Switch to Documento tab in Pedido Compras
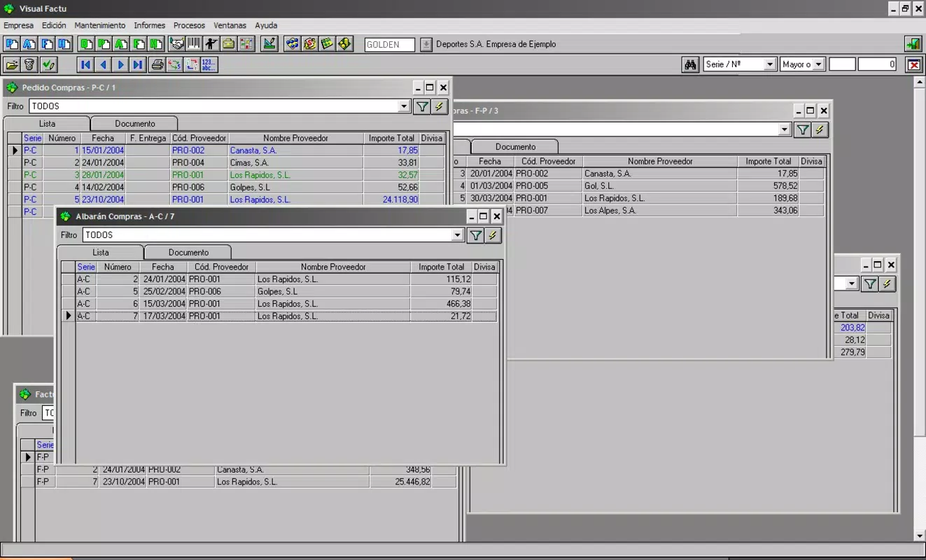The width and height of the screenshot is (926, 560). (x=135, y=123)
